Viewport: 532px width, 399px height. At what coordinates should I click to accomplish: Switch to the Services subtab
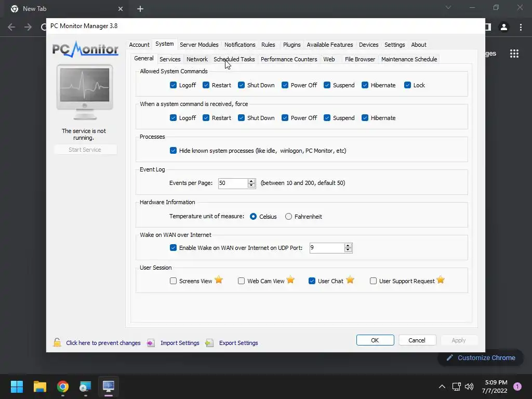tap(170, 59)
